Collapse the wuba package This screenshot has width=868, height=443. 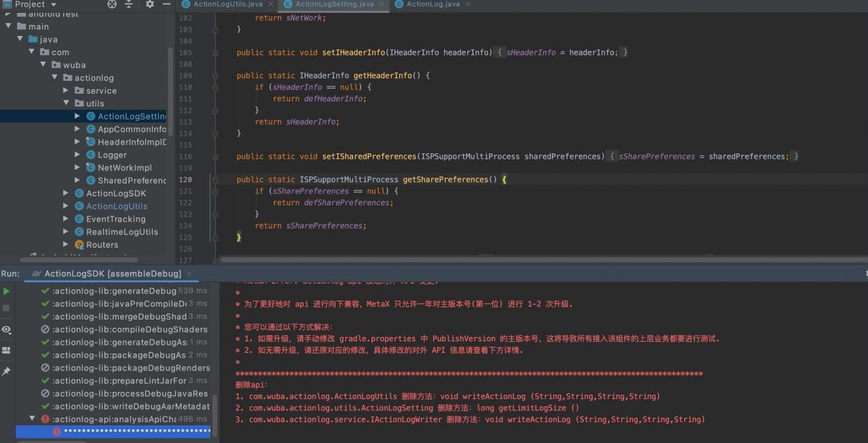pos(43,65)
